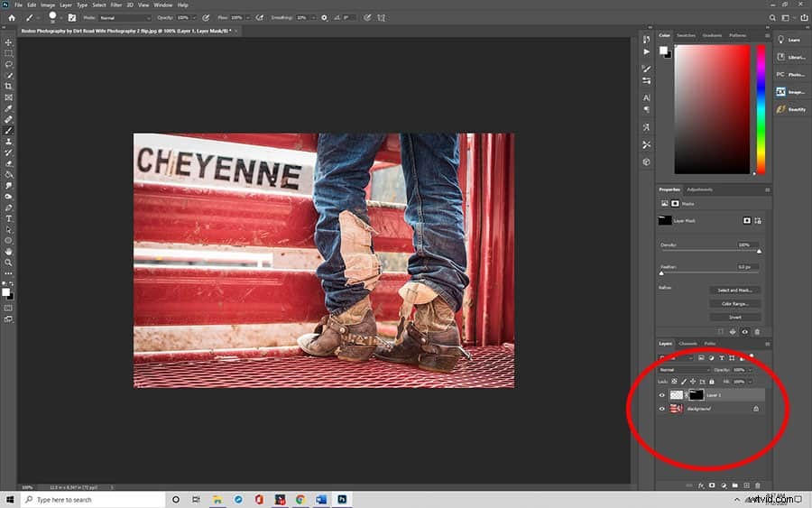Screen dimensions: 812x508
Task: Hide the Background layer eye icon
Action: pyautogui.click(x=662, y=409)
